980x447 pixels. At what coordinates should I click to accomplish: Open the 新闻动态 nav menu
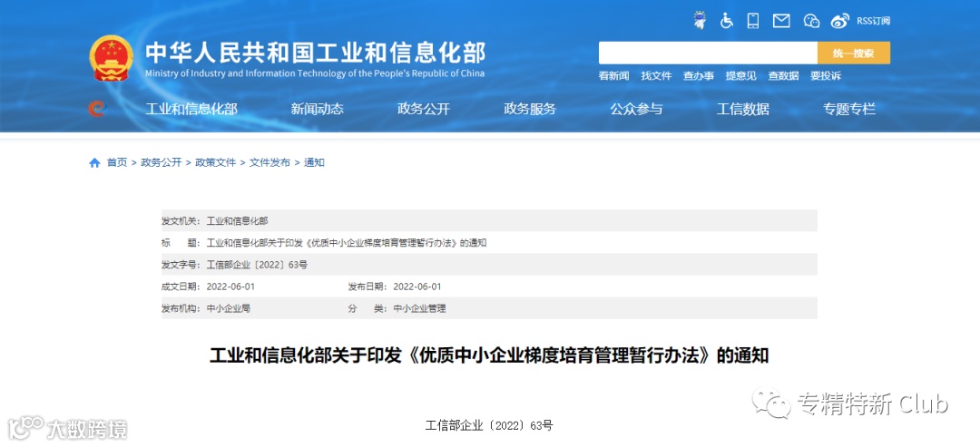317,109
